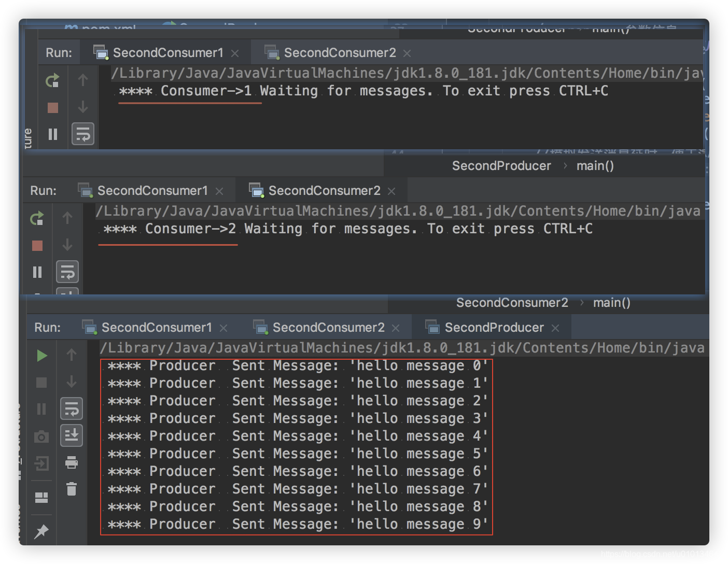Stop the running process in Consumer->2 console panel

[x=37, y=246]
